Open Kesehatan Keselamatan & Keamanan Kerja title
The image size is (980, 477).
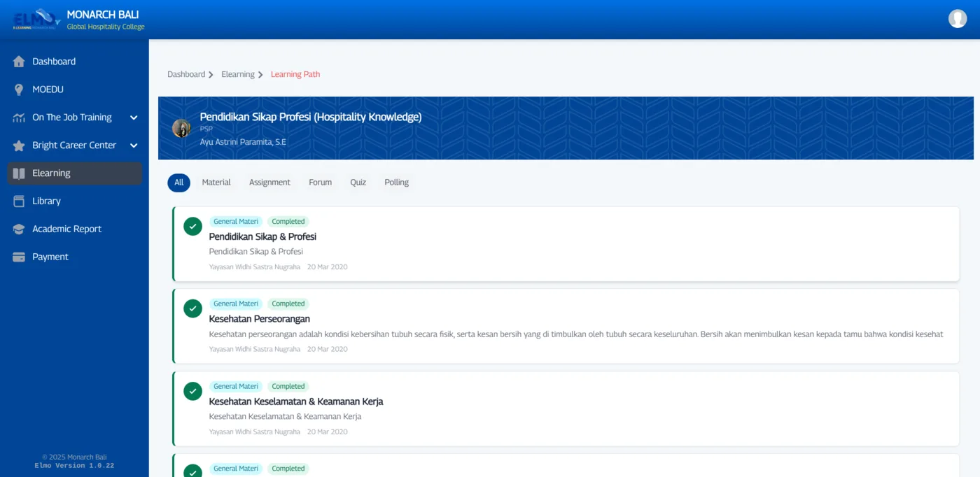pos(296,401)
